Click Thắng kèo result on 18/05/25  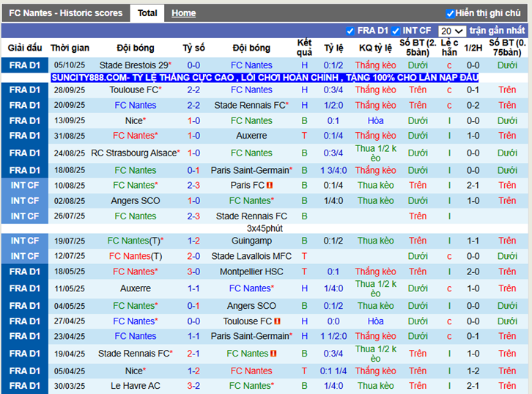pyautogui.click(x=376, y=271)
